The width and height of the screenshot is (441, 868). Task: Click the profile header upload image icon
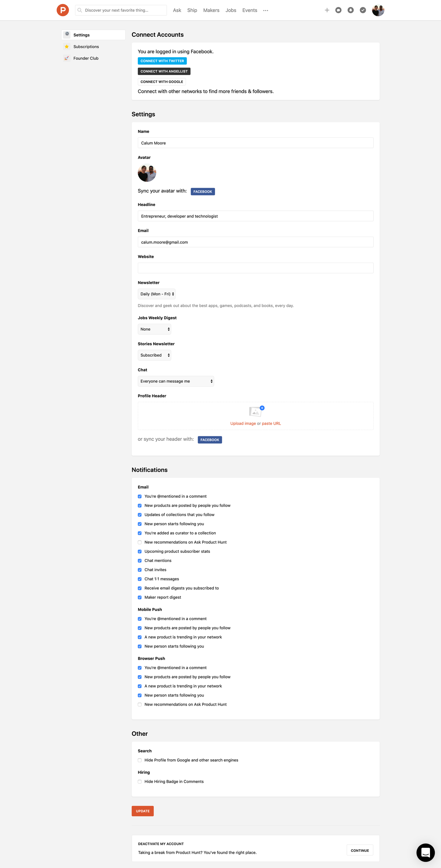click(x=256, y=411)
